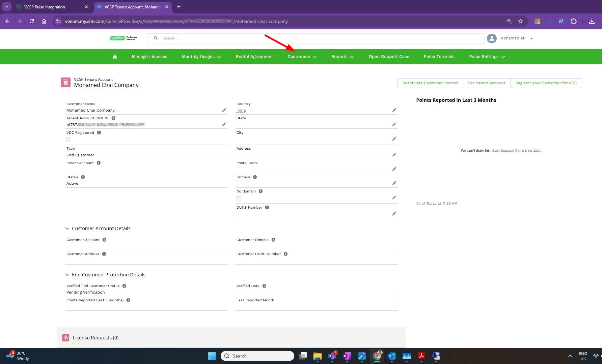The width and height of the screenshot is (602, 364).
Task: Select the Pending Verification status text
Action: [86, 292]
